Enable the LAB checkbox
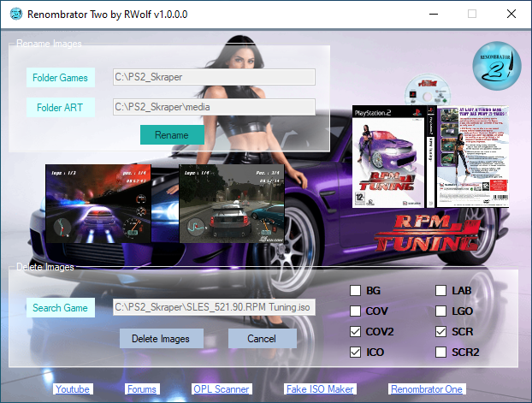 (440, 291)
